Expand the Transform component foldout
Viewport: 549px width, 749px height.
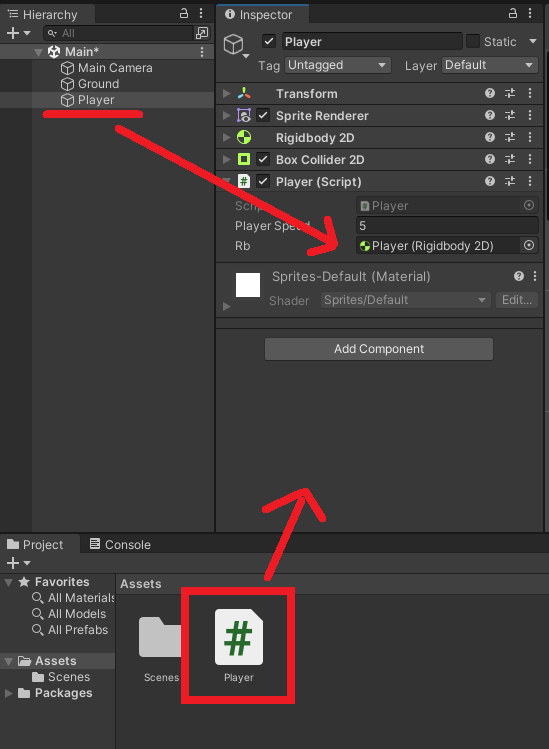click(226, 93)
